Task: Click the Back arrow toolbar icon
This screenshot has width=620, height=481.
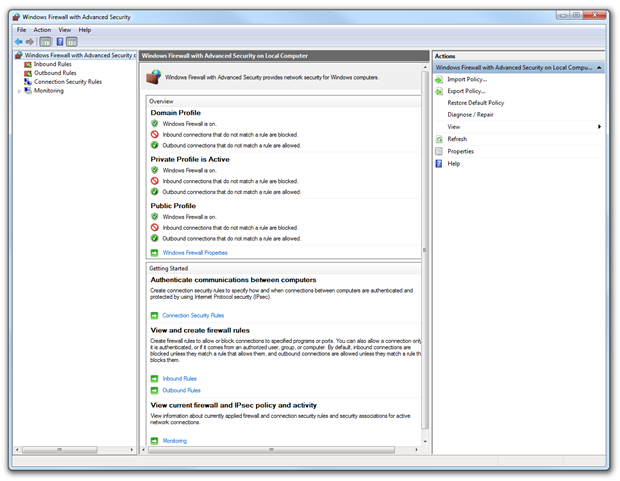Action: pyautogui.click(x=19, y=42)
